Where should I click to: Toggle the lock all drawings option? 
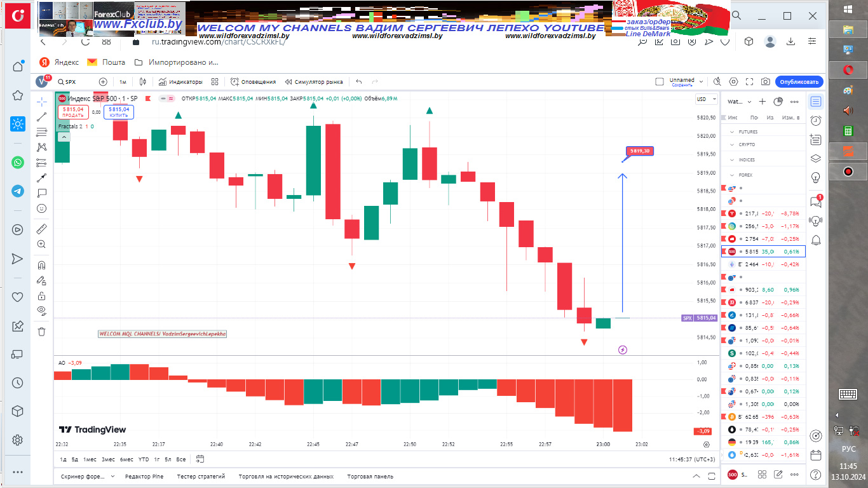[41, 295]
